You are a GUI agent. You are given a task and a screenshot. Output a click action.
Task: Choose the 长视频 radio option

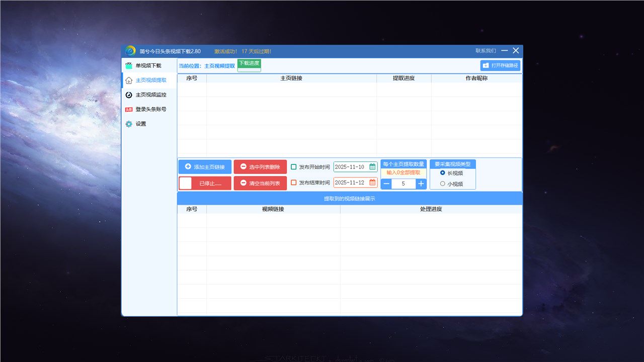(x=443, y=173)
